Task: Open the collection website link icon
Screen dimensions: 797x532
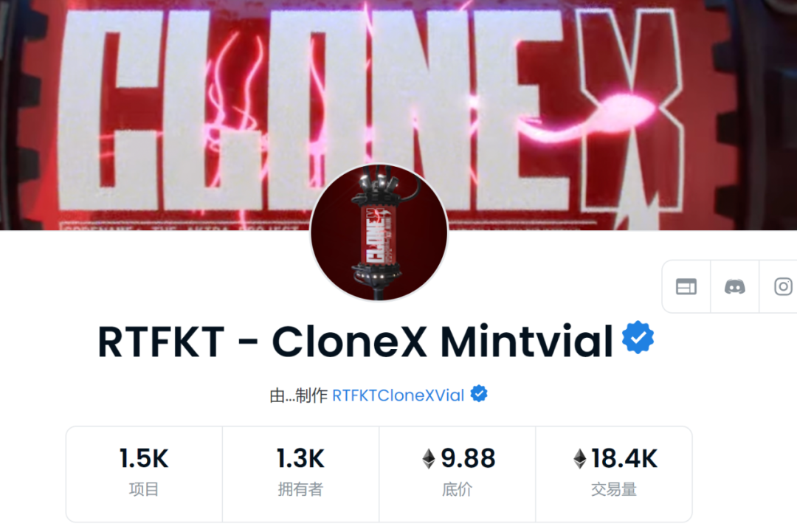Action: (686, 287)
